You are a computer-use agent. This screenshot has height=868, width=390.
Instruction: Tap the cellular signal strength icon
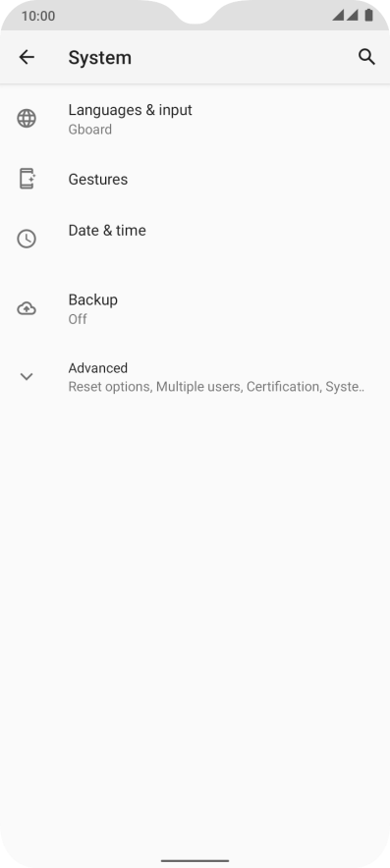click(x=345, y=15)
